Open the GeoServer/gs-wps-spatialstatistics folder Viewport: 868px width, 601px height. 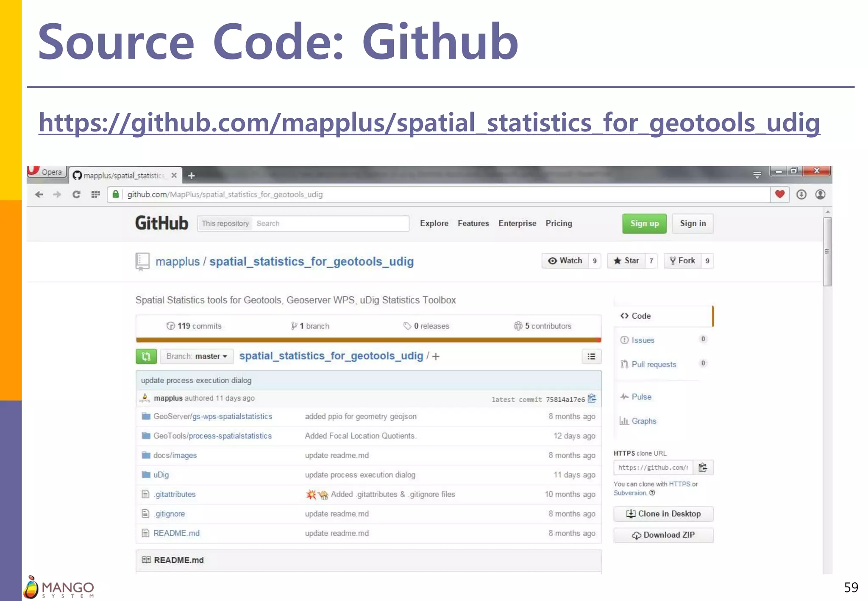pos(213,416)
